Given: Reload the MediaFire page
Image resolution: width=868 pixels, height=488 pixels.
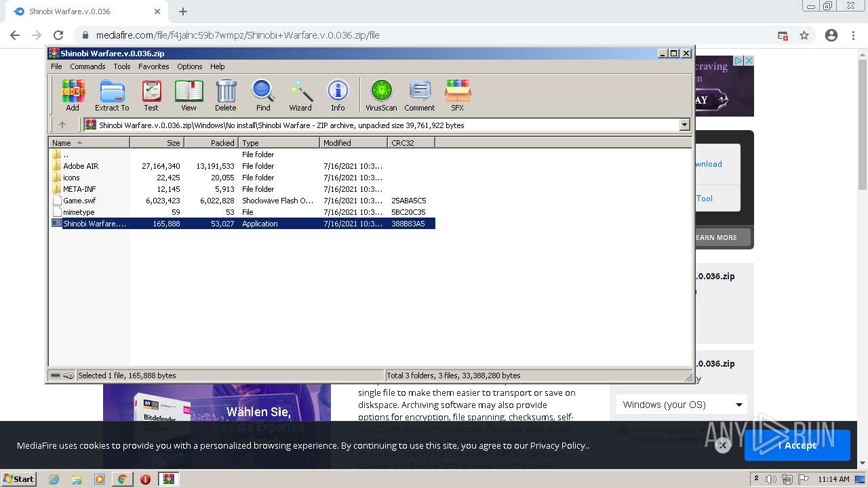Looking at the screenshot, I should click(58, 35).
